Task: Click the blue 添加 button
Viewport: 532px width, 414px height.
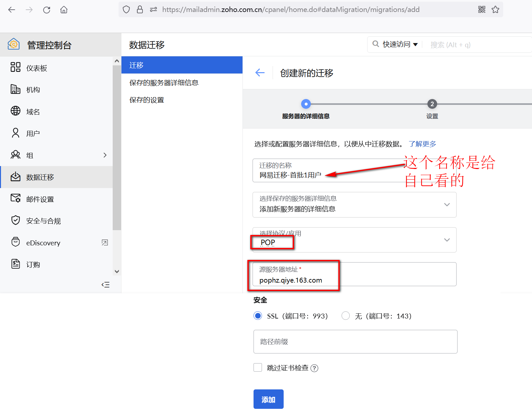Action: click(x=268, y=399)
